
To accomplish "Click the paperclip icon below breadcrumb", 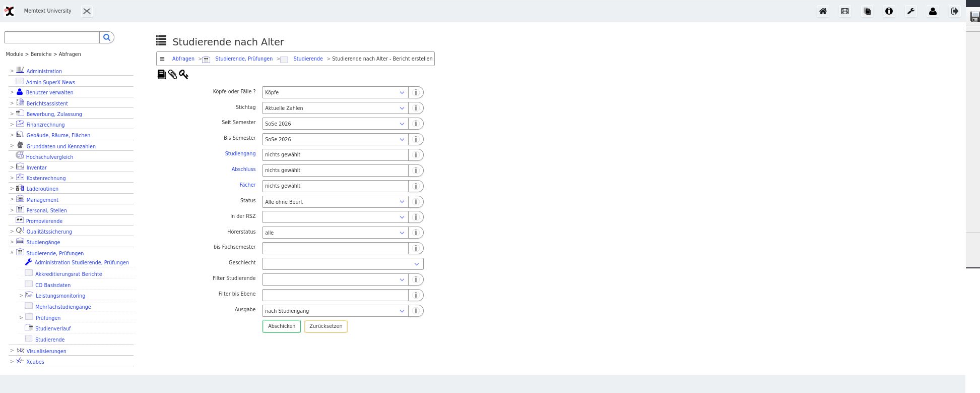I will click(173, 75).
